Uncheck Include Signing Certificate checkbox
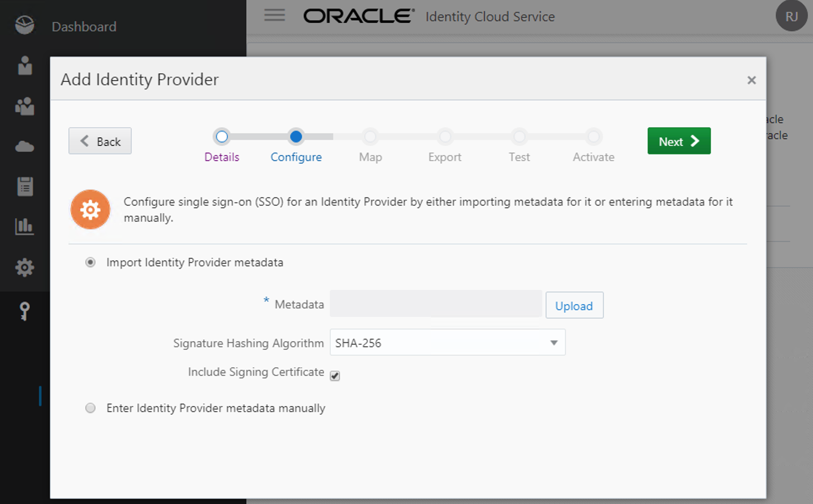Screen dimensions: 813x504 pos(335,375)
